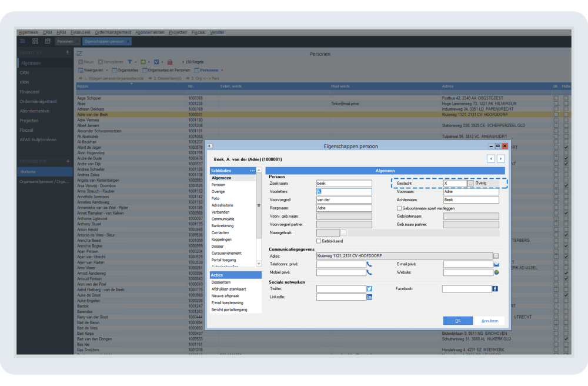
Task: Click the Twitter bird icon
Action: [369, 289]
